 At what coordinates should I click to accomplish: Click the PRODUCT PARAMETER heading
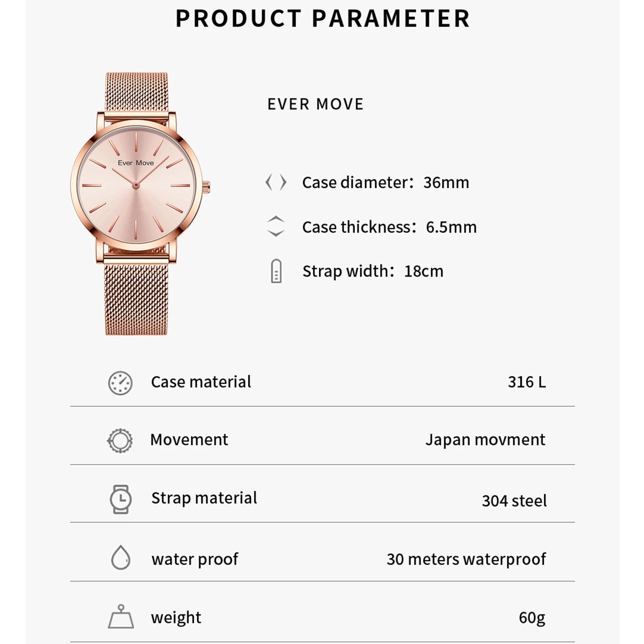(x=323, y=19)
